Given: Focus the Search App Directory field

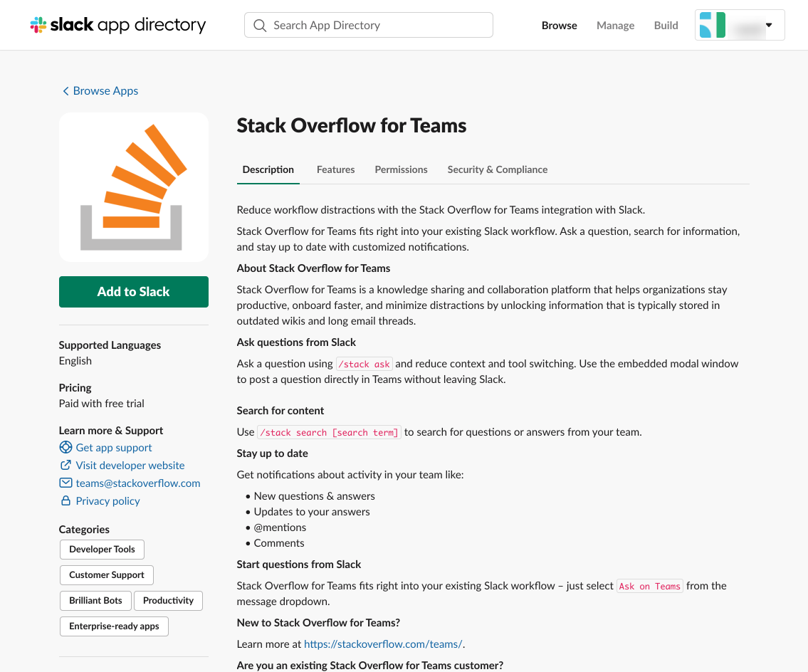Looking at the screenshot, I should pyautogui.click(x=377, y=25).
